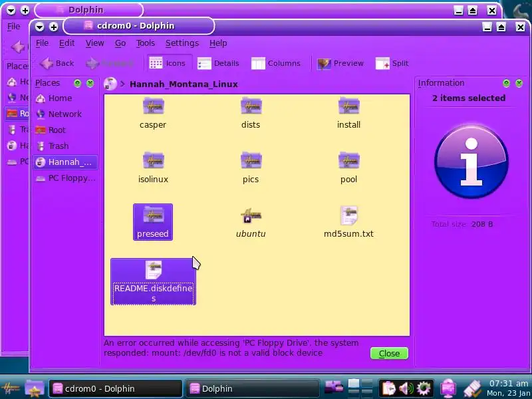This screenshot has width=532, height=399.
Task: Click the CD icon in location bar
Action: pos(110,84)
